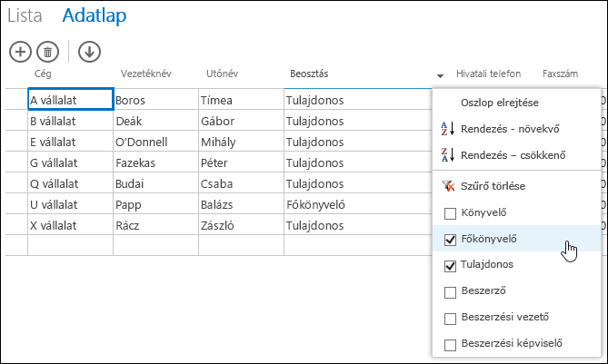The height and width of the screenshot is (364, 608).
Task: Open the Adatlap tab
Action: point(95,15)
